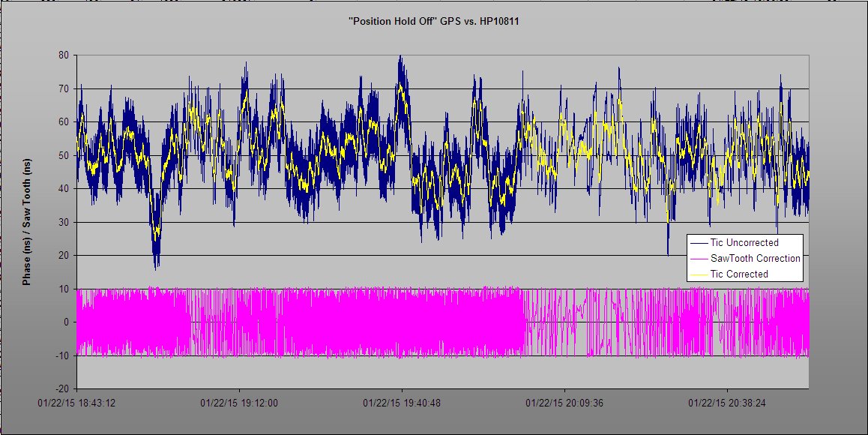Click the 40 value on the vertical axis
The width and height of the screenshot is (868, 435).
point(63,189)
